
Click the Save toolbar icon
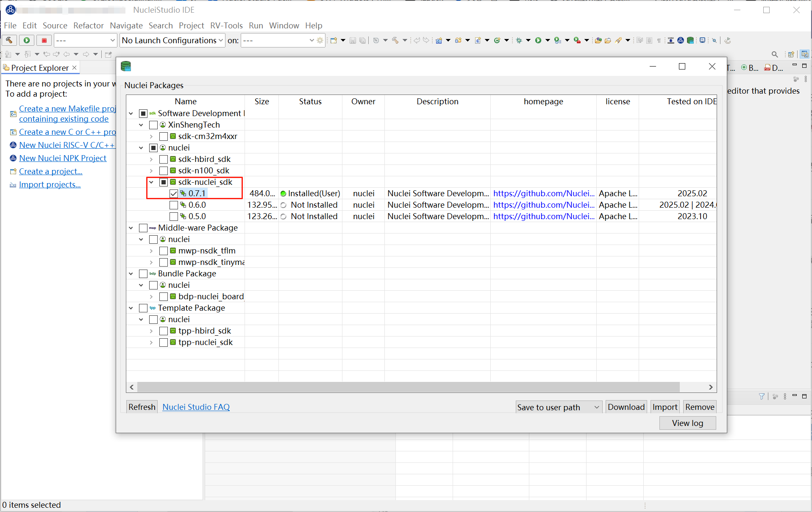(353, 40)
